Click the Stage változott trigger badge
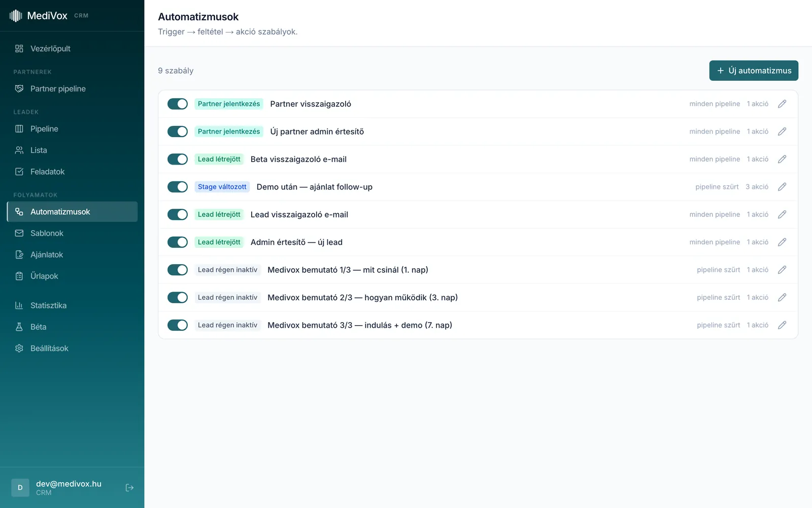812x508 pixels. click(x=222, y=187)
